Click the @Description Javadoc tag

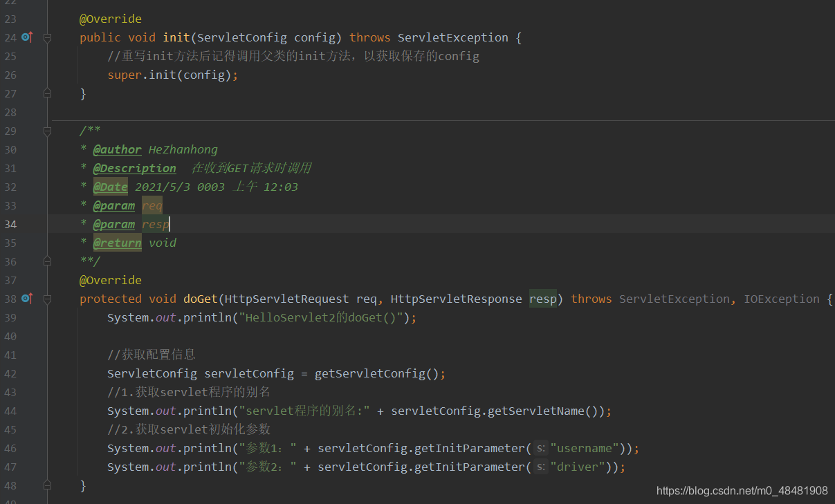pos(135,168)
